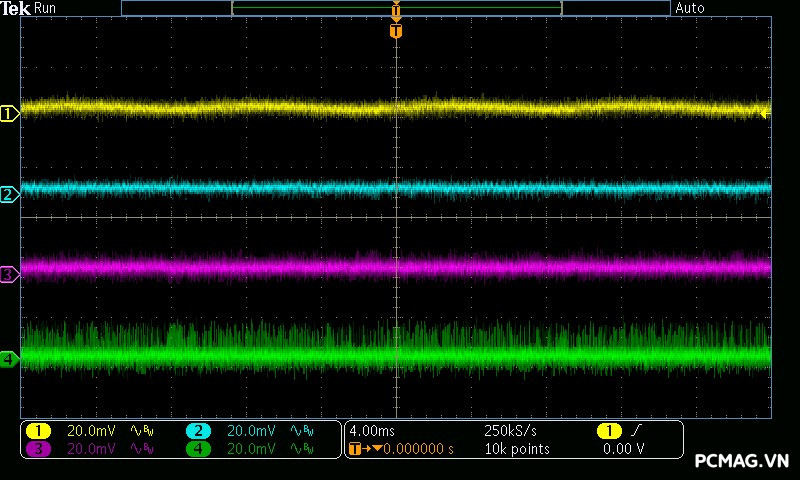The image size is (800, 480).
Task: Click channel 4 bandwidth limit icon
Action: coord(303,449)
